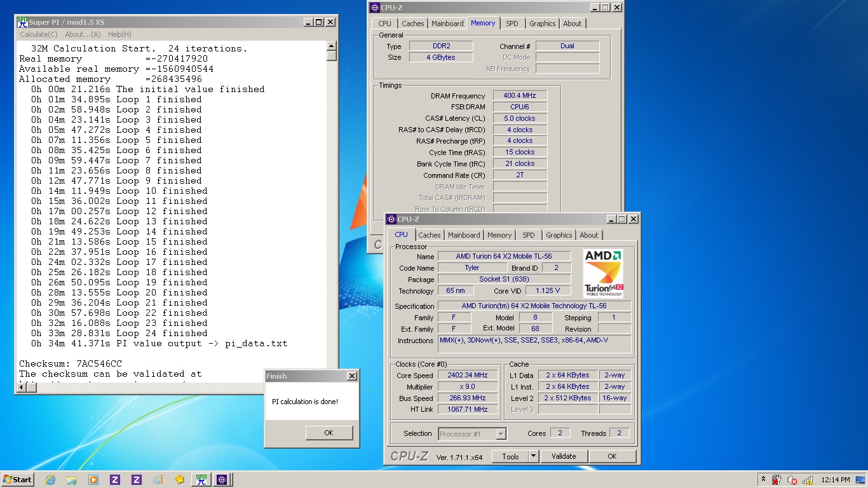Click the Core VID value 1.125 V

click(548, 291)
